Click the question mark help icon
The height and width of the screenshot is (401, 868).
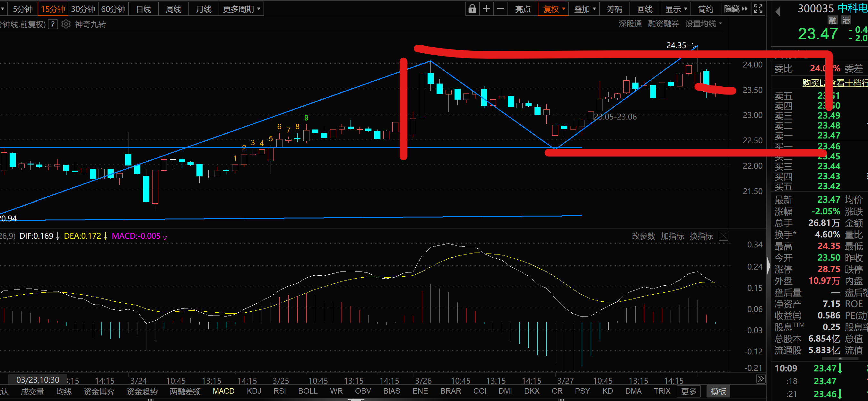click(x=53, y=24)
